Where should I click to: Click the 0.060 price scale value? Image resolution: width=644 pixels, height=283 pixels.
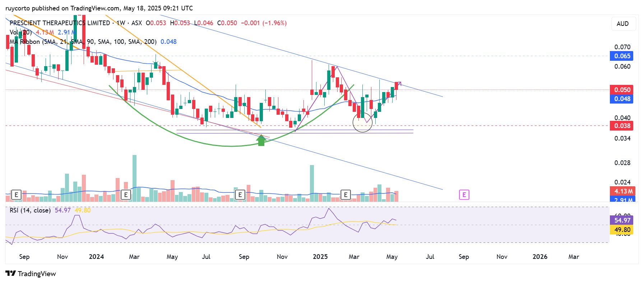click(622, 67)
